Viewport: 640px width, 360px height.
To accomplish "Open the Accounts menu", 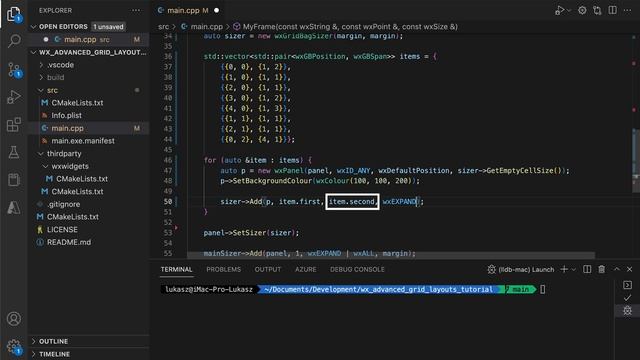I will (x=14, y=319).
